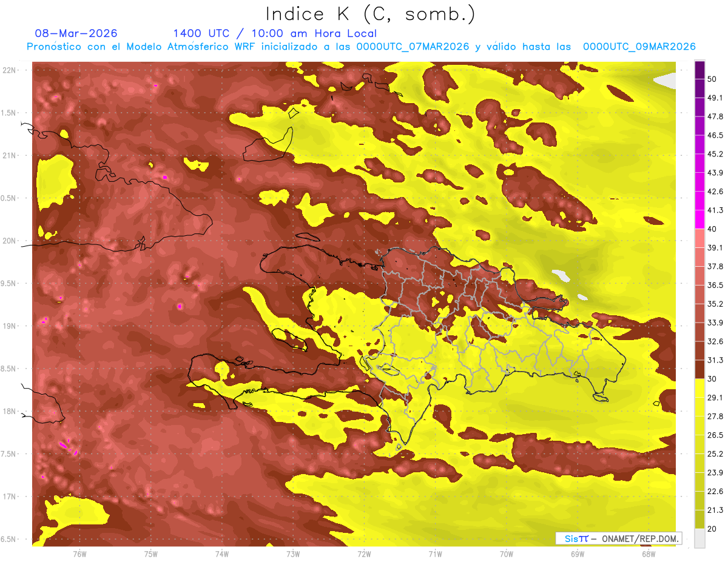Click the '18N' latitude label
The width and height of the screenshot is (728, 562).
click(10, 412)
